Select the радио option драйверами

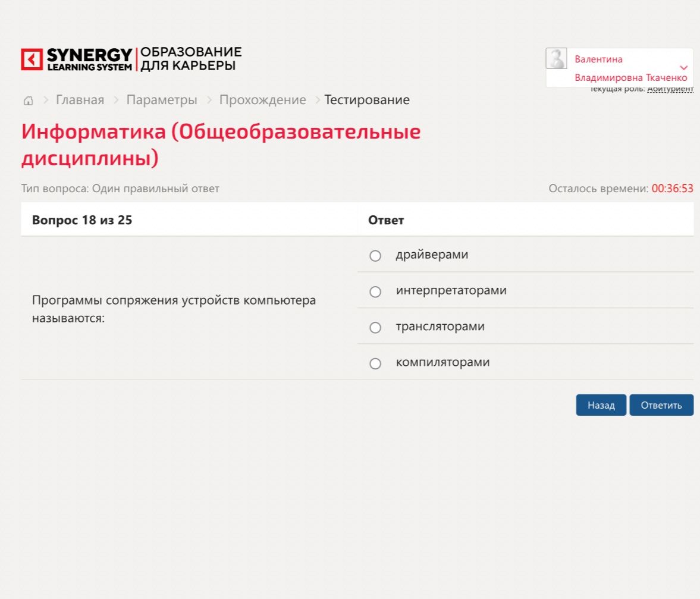click(x=375, y=256)
